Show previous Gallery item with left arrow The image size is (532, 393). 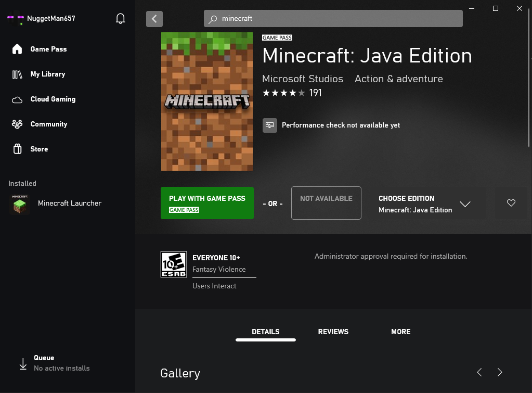click(479, 372)
